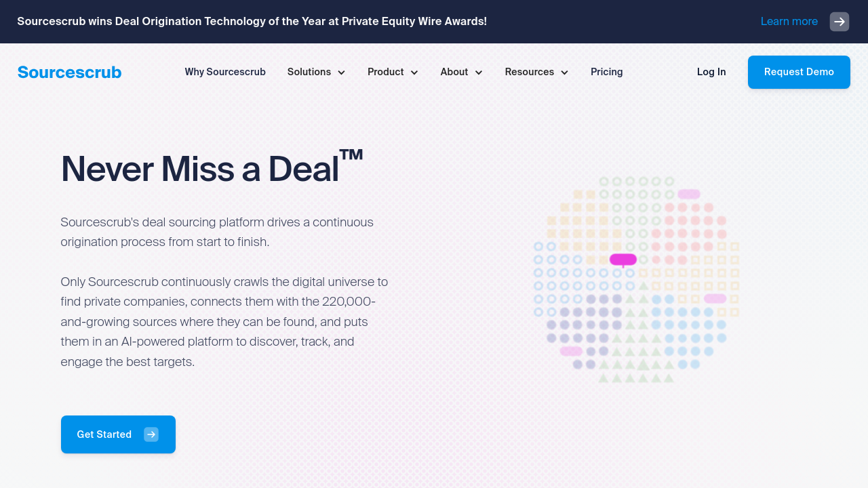Click the awards announcement banner text
This screenshot has height=488, width=868.
(252, 22)
